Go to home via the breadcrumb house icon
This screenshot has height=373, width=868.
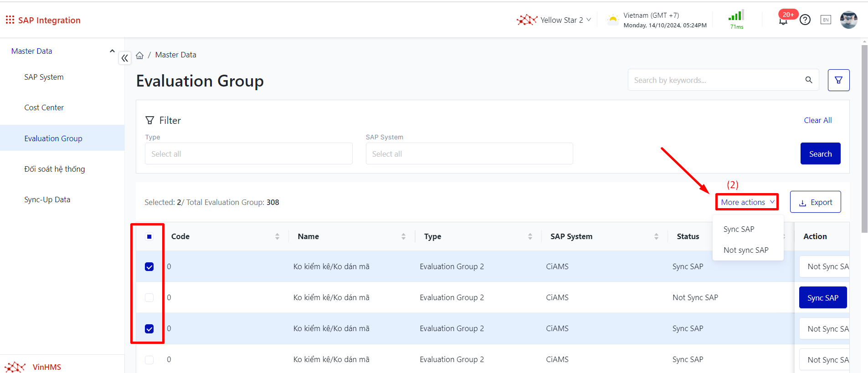140,55
